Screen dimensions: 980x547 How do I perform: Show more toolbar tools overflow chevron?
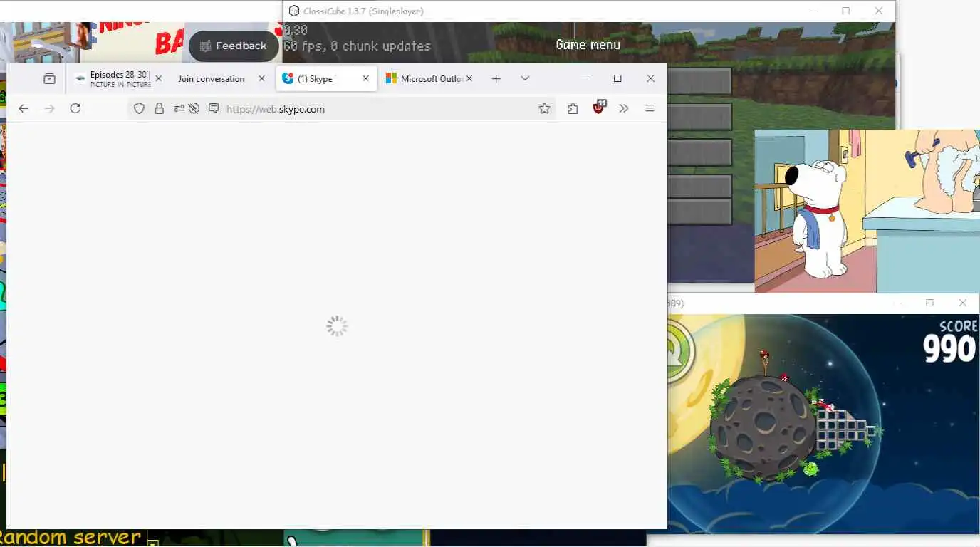pyautogui.click(x=624, y=108)
